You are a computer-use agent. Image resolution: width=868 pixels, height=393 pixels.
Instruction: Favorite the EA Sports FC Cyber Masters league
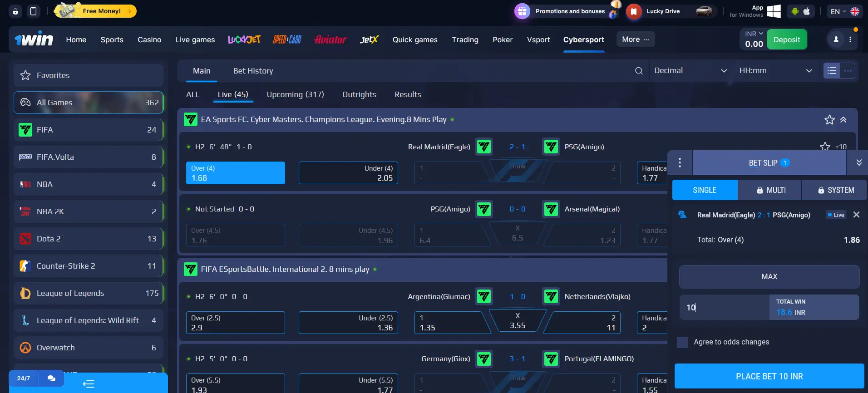click(x=829, y=120)
